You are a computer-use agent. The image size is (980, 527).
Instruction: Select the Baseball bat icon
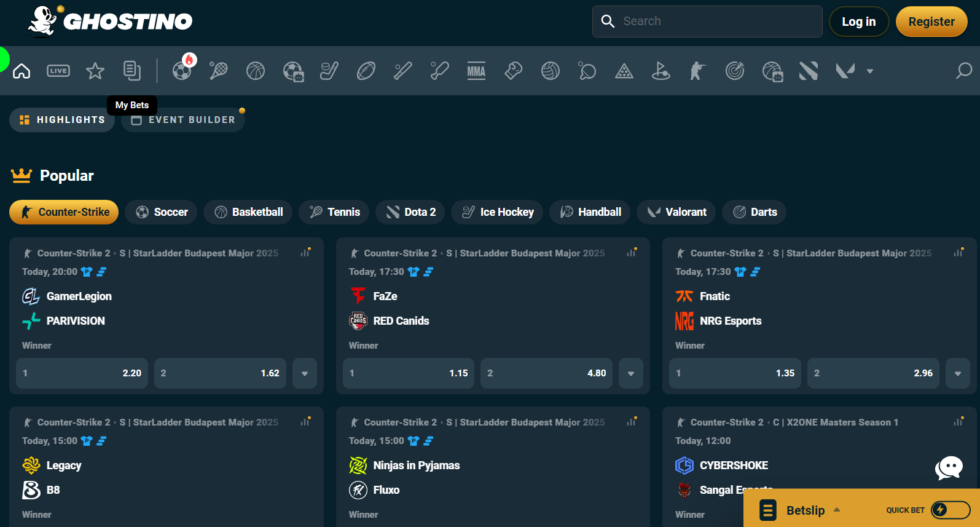403,71
